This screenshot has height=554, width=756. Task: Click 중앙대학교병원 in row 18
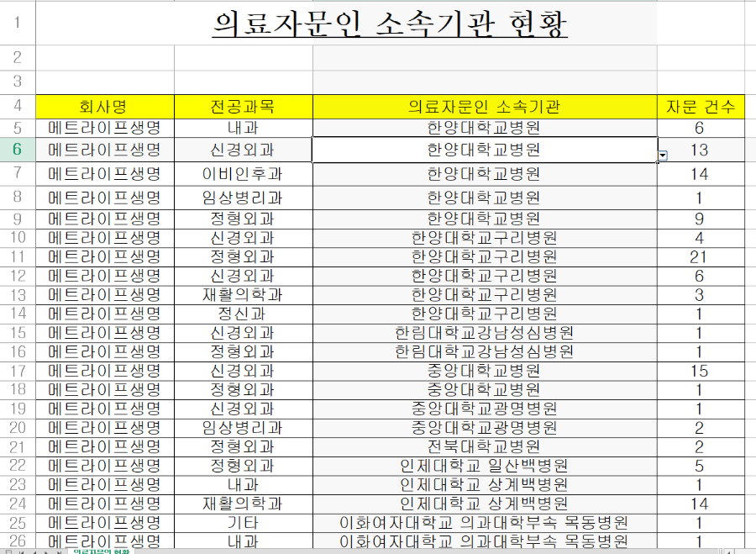(485, 390)
